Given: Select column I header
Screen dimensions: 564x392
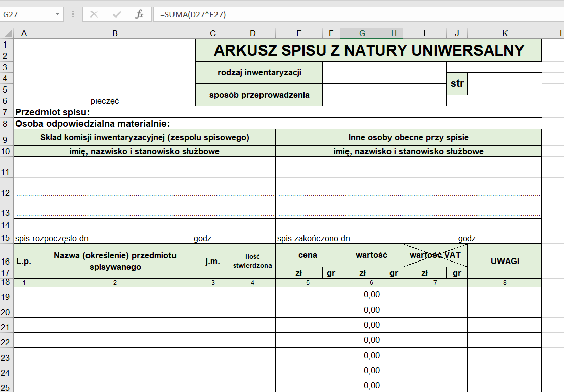Looking at the screenshot, I should pos(425,33).
